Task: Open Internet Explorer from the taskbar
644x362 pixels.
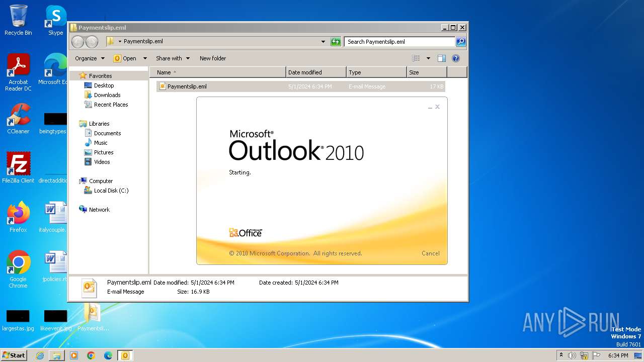Action: (x=40, y=355)
